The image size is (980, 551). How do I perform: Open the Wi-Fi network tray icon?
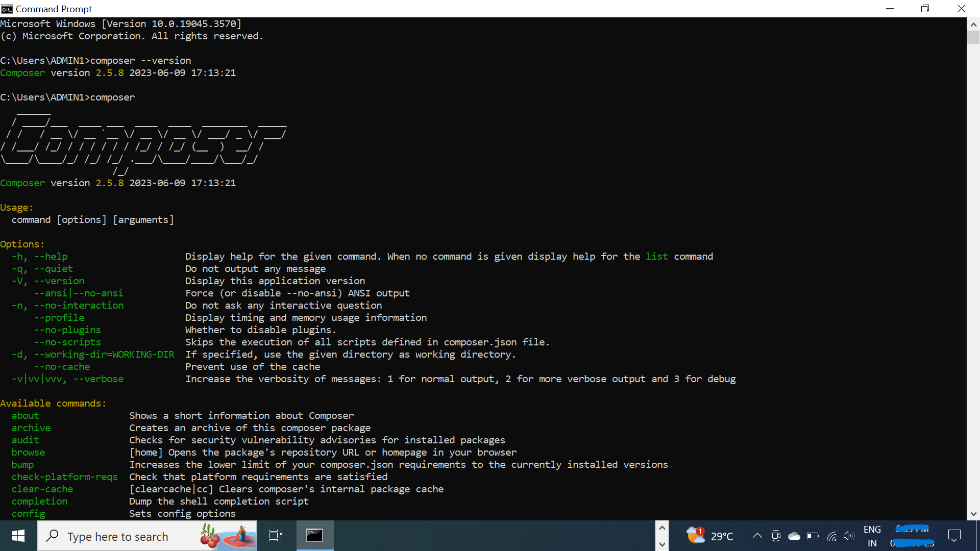tap(831, 536)
